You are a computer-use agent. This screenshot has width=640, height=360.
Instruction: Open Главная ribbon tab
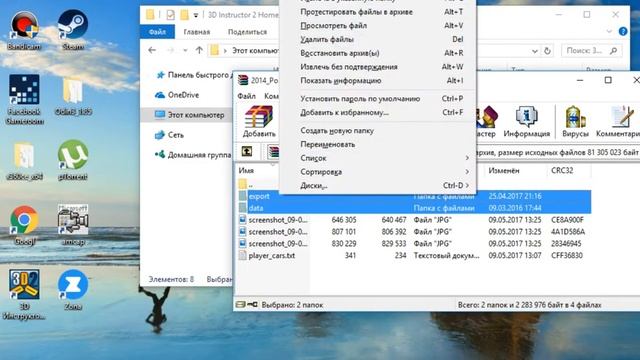click(x=197, y=31)
